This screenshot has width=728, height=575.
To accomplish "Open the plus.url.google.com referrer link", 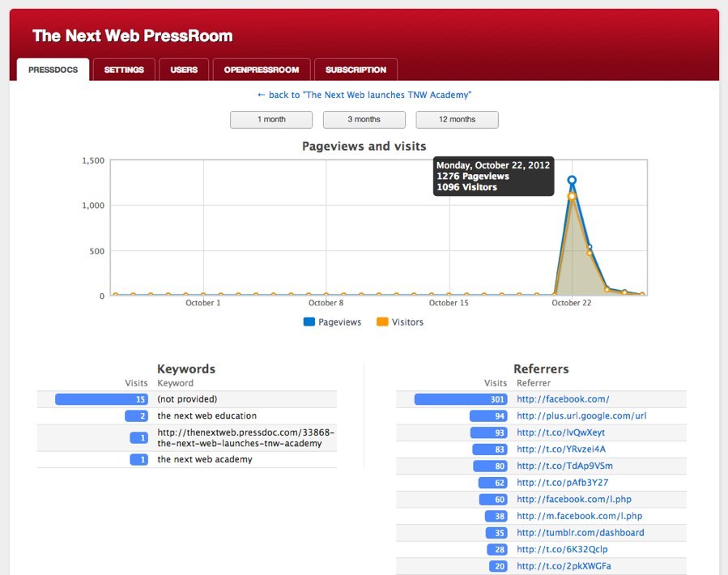I will [x=581, y=416].
